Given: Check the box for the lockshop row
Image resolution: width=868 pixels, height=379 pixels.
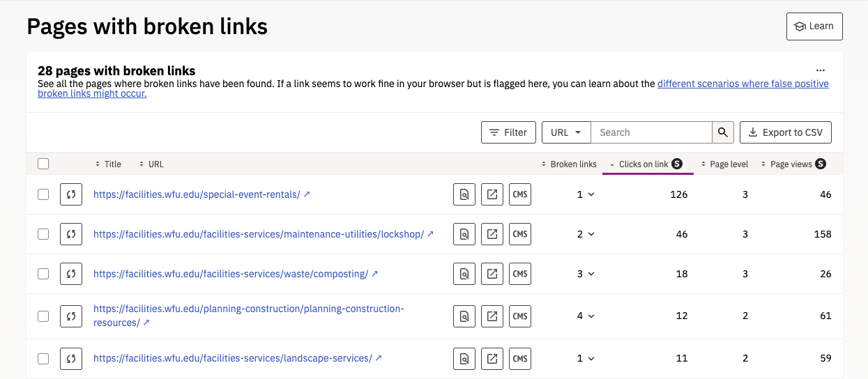Looking at the screenshot, I should [x=43, y=234].
